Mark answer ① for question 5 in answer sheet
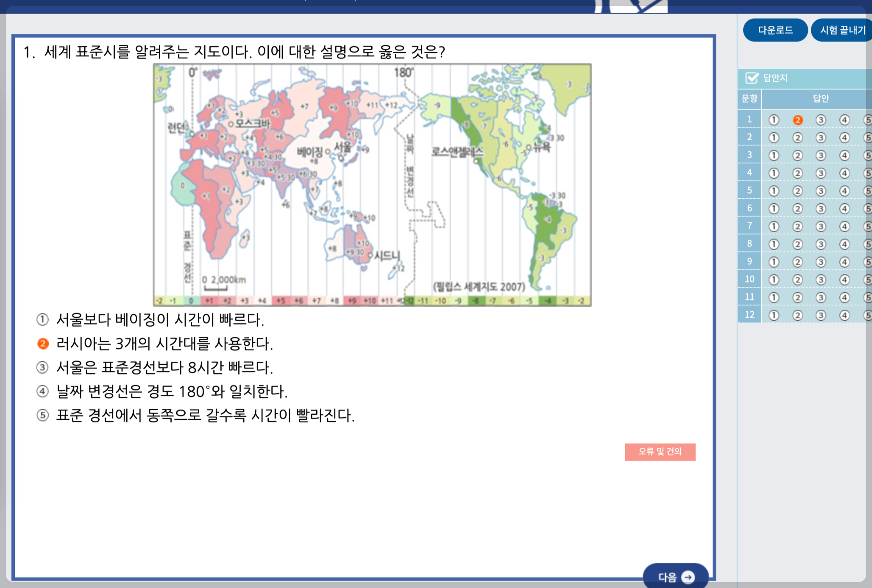Image resolution: width=872 pixels, height=588 pixels. pyautogui.click(x=774, y=191)
